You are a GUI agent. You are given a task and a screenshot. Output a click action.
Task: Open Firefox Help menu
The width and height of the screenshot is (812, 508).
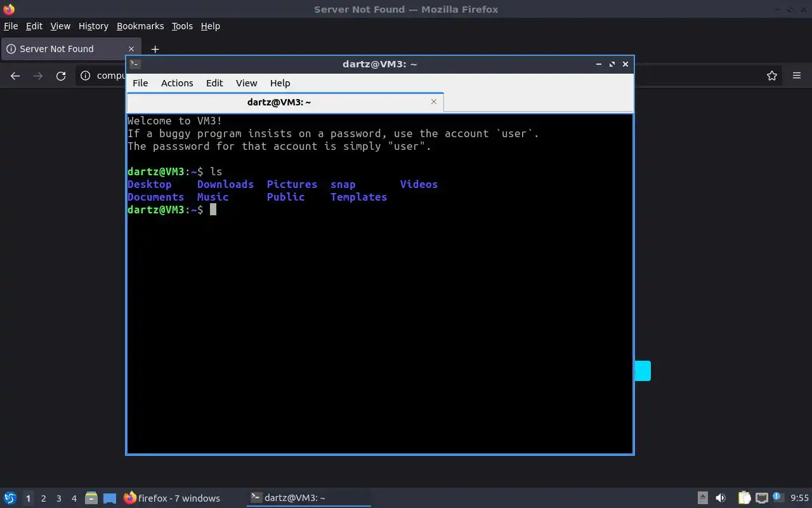pyautogui.click(x=211, y=26)
